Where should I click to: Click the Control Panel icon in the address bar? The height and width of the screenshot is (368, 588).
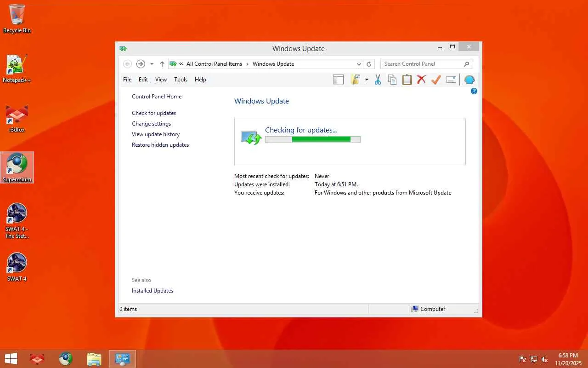point(173,64)
